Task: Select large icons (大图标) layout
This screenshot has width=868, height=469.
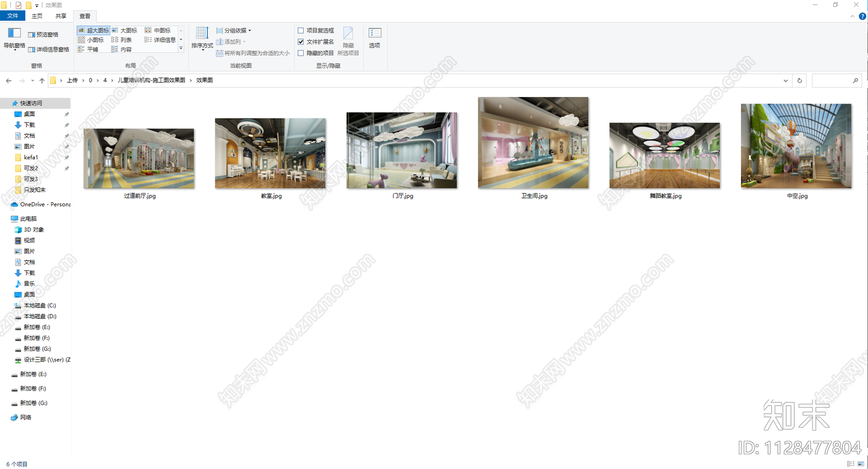Action: pos(124,30)
